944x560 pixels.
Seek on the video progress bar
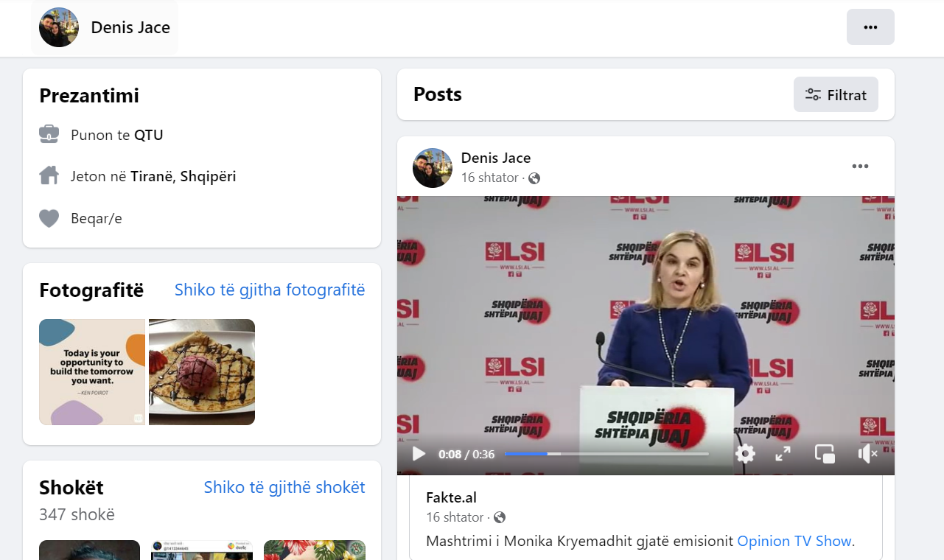(606, 454)
